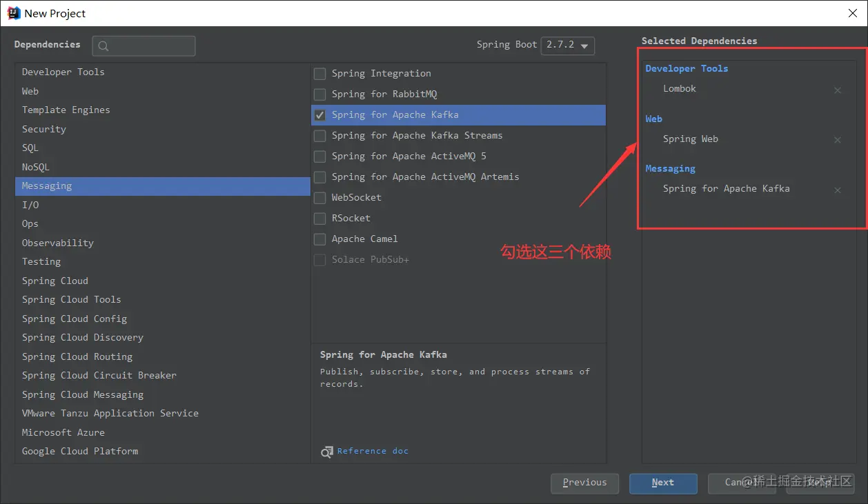The image size is (868, 504).
Task: Choose the Security category
Action: 163,129
